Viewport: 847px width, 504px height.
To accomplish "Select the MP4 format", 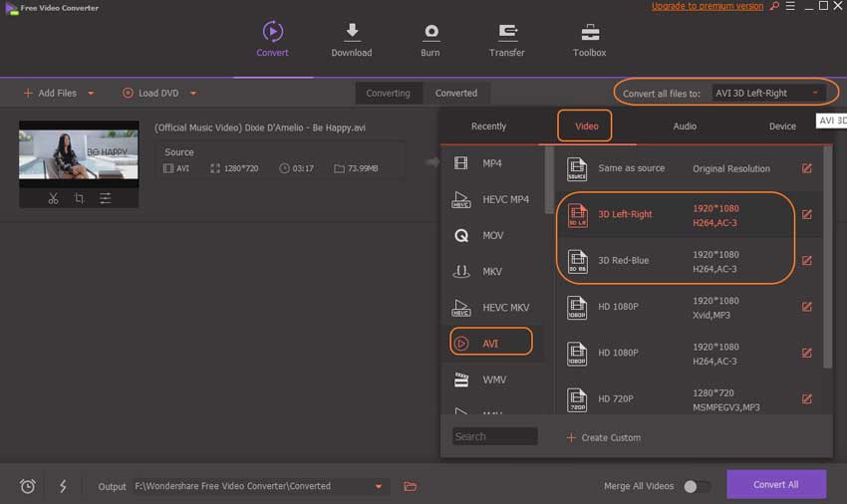I will tap(491, 163).
